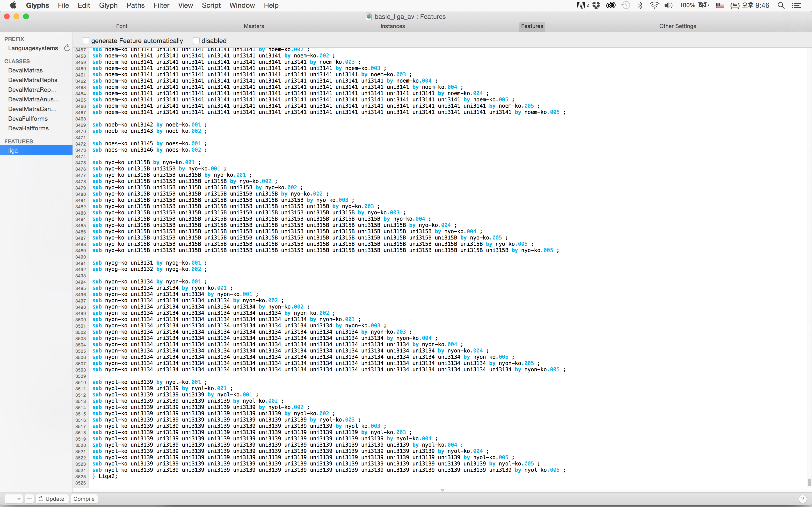Viewport: 812px width, 507px height.
Task: Click the document icon in the title bar
Action: [x=369, y=16]
